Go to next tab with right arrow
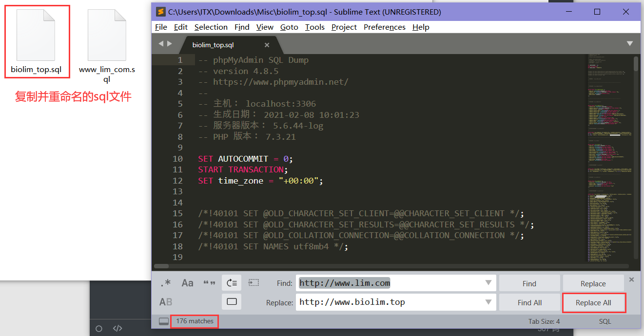The height and width of the screenshot is (336, 644). click(170, 44)
